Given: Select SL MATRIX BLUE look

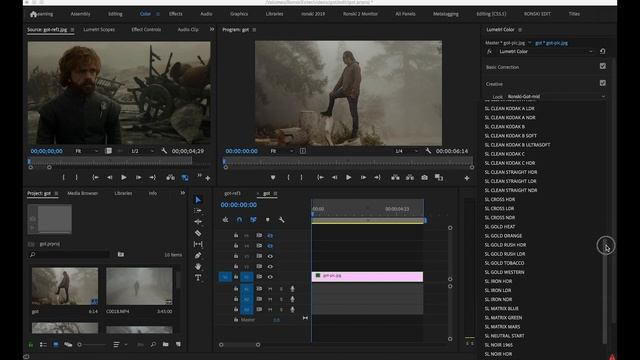Looking at the screenshot, I should click(x=502, y=309).
